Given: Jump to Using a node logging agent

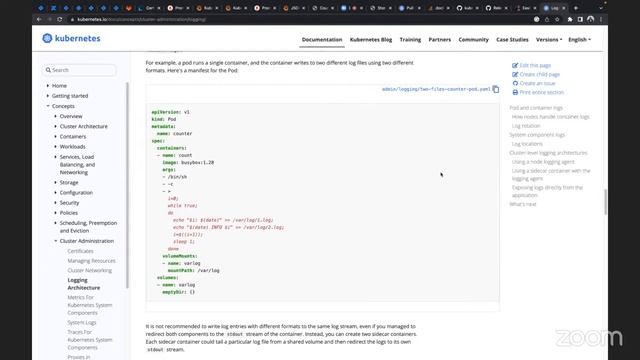Looking at the screenshot, I should click(x=543, y=162).
